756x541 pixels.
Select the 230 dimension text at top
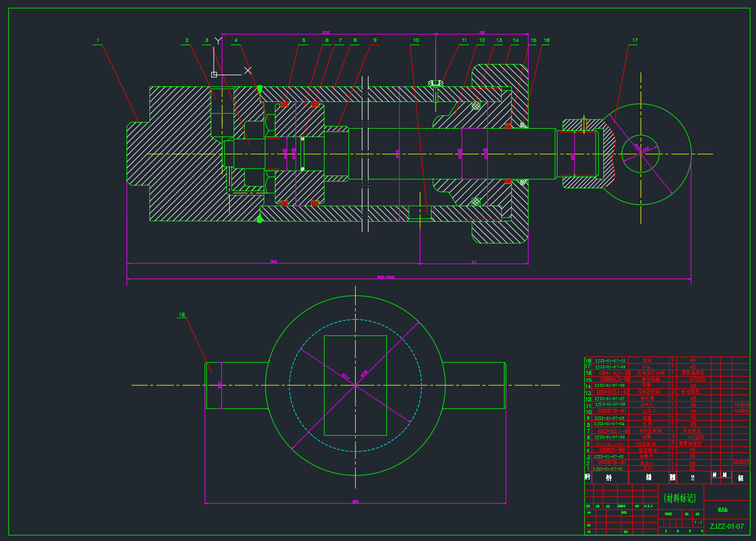327,33
